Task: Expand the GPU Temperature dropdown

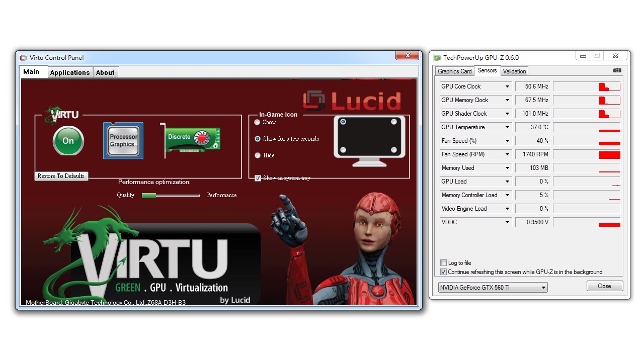Action: pos(507,127)
